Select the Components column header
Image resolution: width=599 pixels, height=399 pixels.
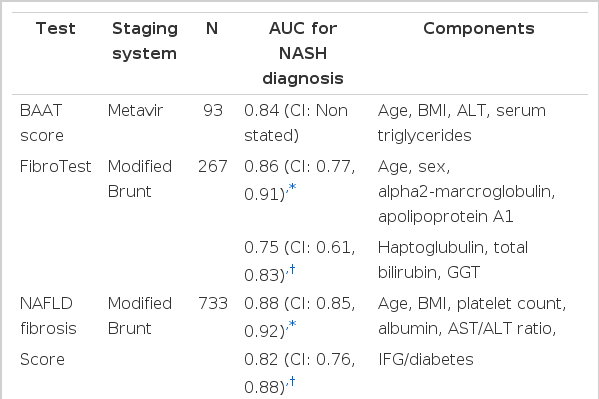tap(479, 28)
